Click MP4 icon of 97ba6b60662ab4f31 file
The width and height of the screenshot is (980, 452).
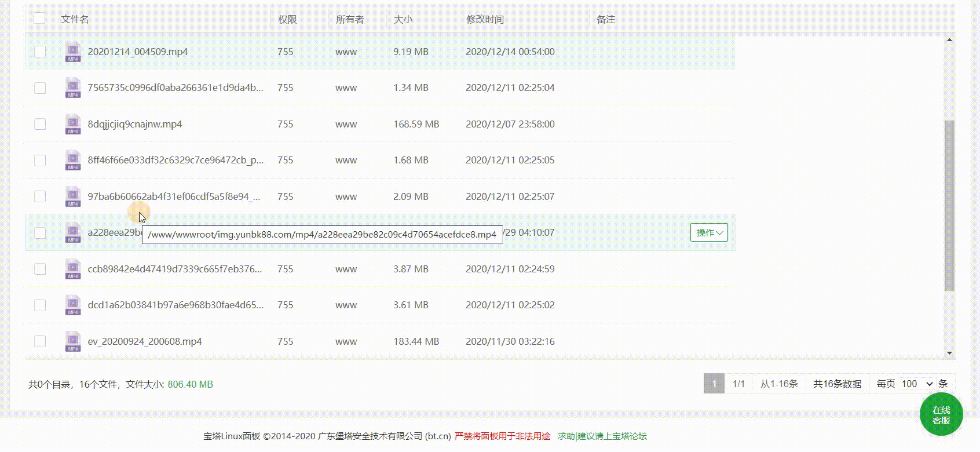point(73,197)
